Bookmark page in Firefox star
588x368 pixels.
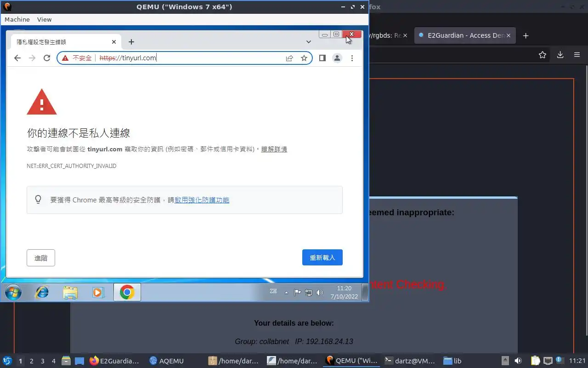click(x=543, y=55)
